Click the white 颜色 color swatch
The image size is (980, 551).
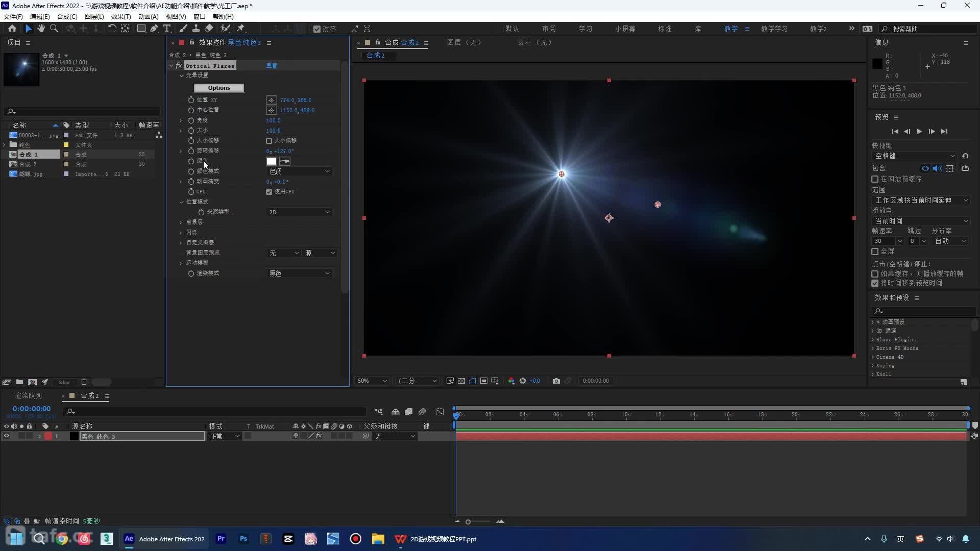coord(272,161)
